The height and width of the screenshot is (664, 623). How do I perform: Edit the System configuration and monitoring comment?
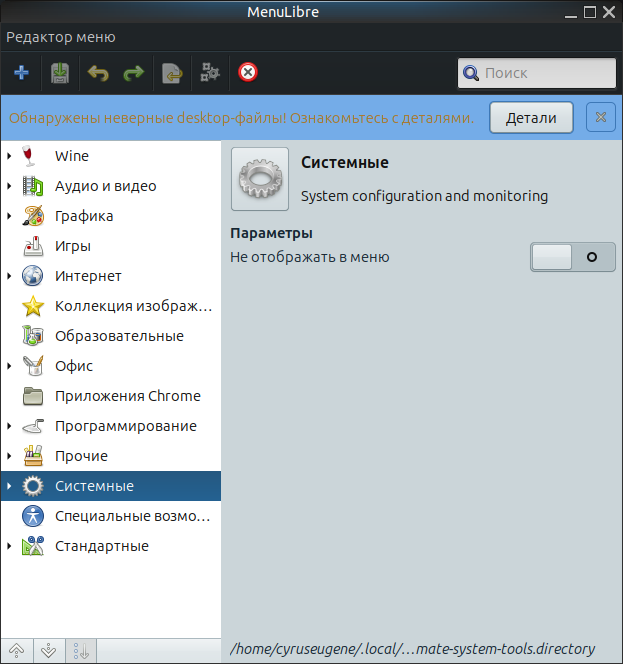coord(424,196)
